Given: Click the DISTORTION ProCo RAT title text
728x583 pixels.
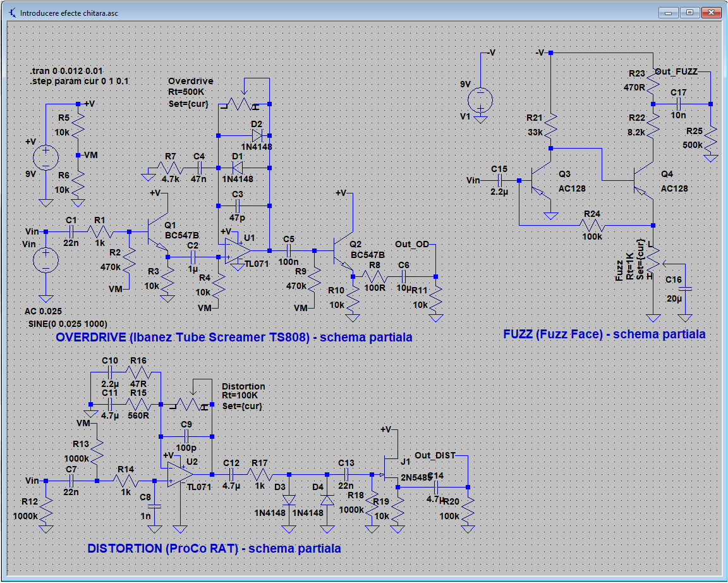Looking at the screenshot, I should click(x=214, y=548).
